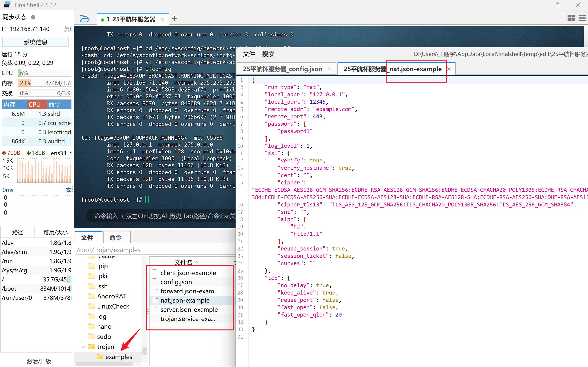Screen dimensions: 588x367
Task: Close the config.json editor tab
Action: pyautogui.click(x=329, y=69)
